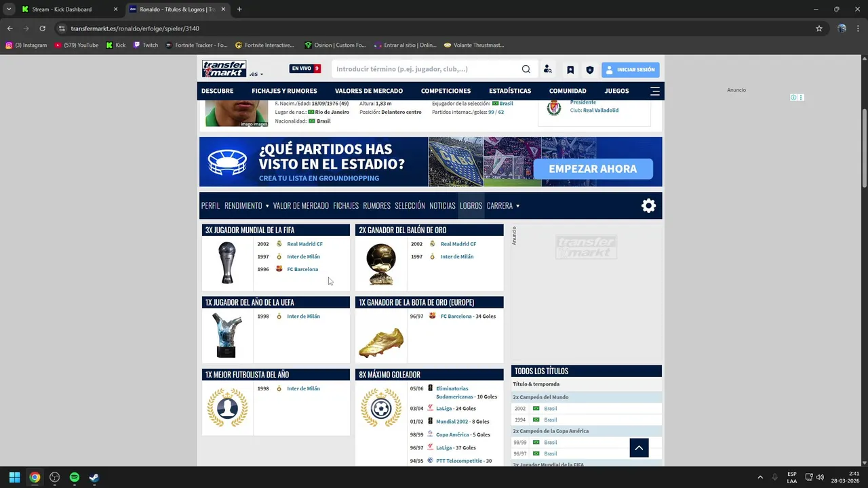Image resolution: width=868 pixels, height=488 pixels.
Task: Focus the Transfermarkt search input field
Action: click(x=427, y=69)
